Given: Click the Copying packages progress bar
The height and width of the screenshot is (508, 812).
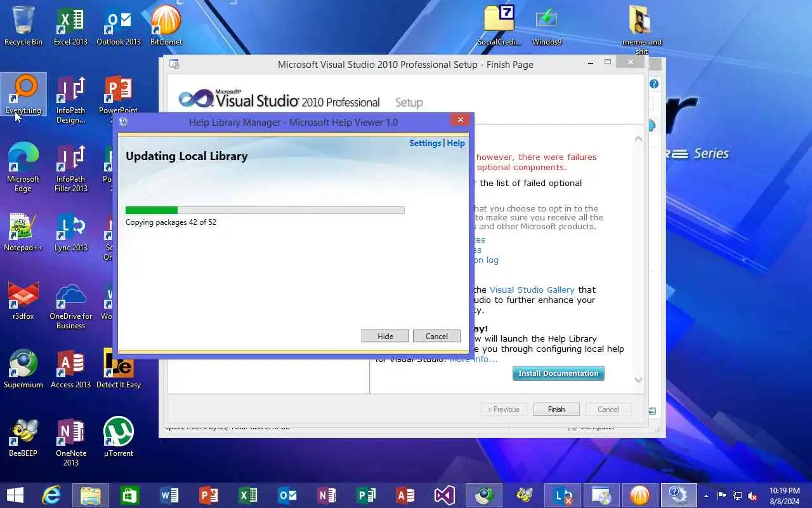Looking at the screenshot, I should pos(265,210).
